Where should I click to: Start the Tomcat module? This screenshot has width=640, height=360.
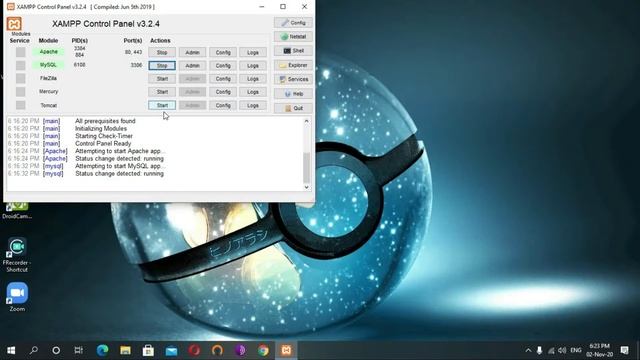(162, 105)
